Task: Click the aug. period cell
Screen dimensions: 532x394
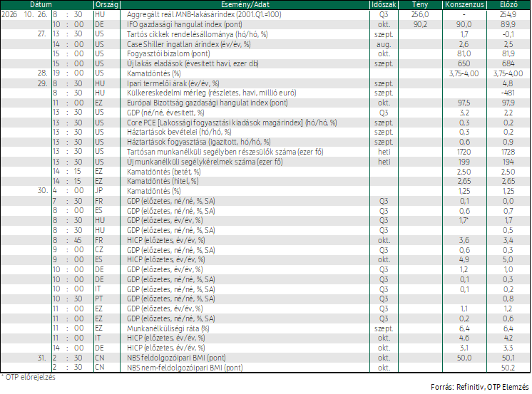Action: pyautogui.click(x=384, y=44)
